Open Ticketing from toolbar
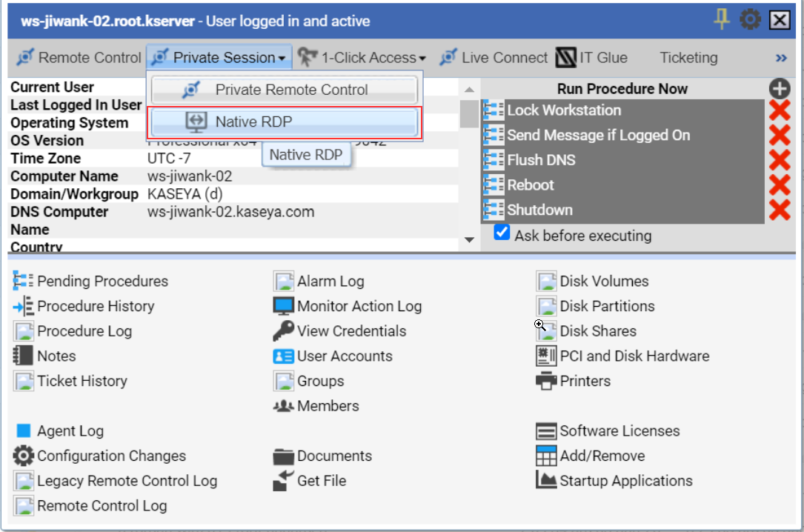This screenshot has width=804, height=532. click(x=688, y=57)
